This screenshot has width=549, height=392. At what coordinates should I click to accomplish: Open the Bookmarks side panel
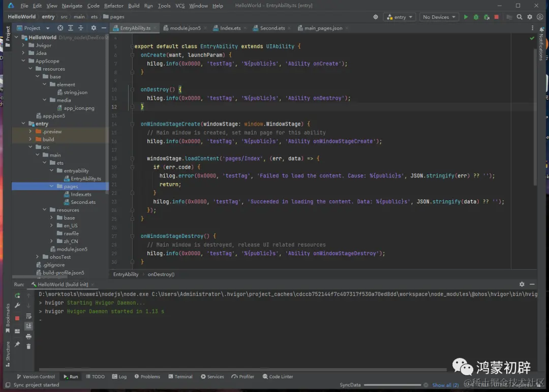point(8,318)
